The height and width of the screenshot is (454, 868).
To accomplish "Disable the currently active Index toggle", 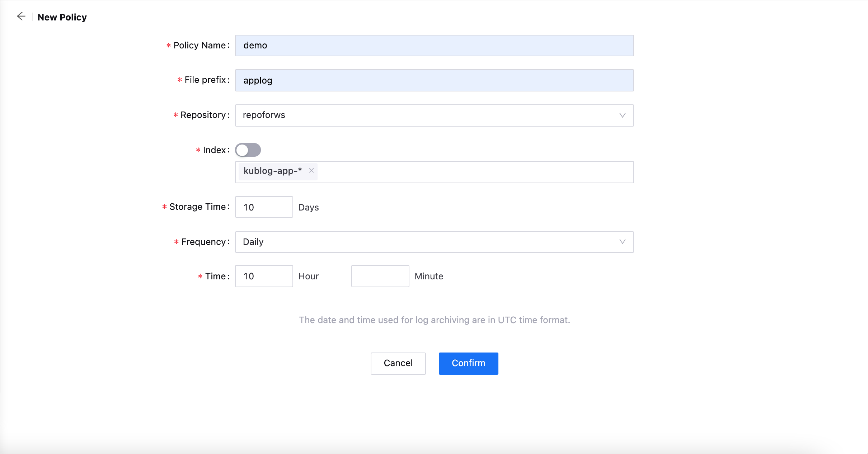I will (248, 149).
